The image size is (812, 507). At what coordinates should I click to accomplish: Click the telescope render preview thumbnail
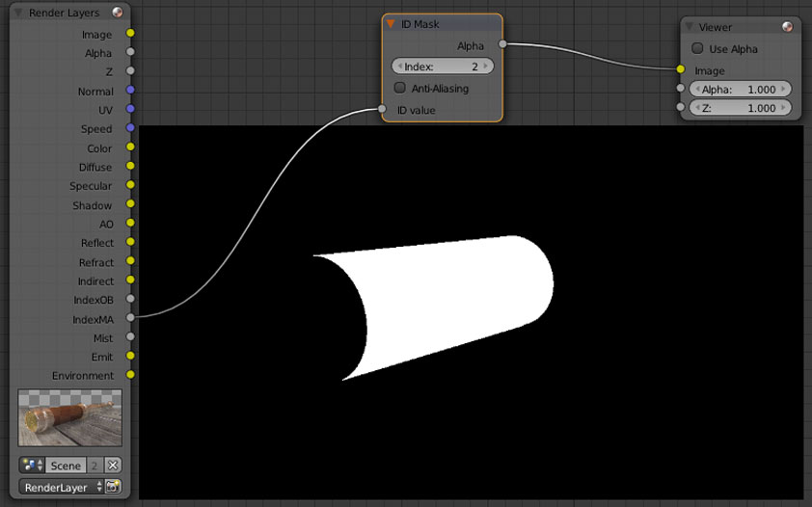click(69, 417)
